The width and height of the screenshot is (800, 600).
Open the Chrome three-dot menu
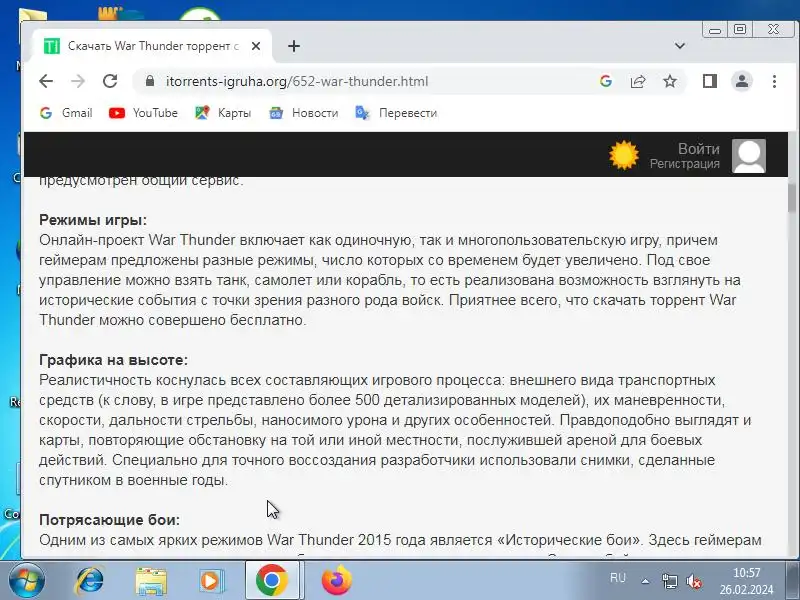(774, 81)
